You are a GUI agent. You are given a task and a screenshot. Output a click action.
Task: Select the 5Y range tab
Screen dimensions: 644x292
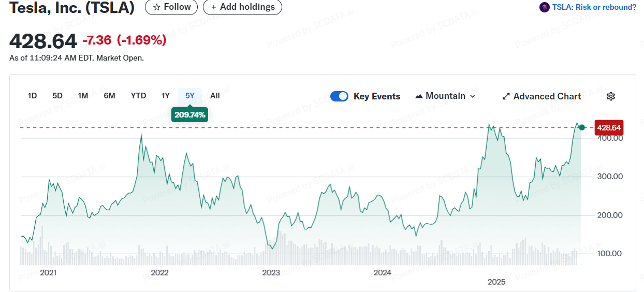pyautogui.click(x=190, y=96)
